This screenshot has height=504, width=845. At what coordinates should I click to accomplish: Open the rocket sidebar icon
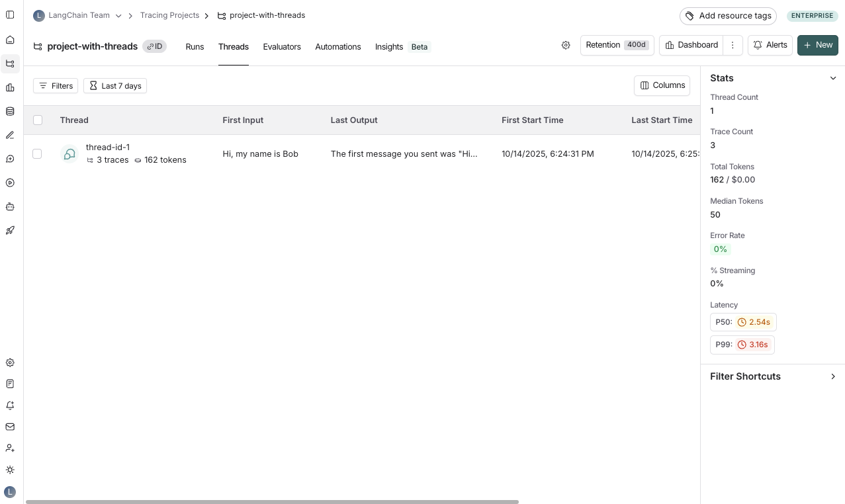[x=10, y=230]
